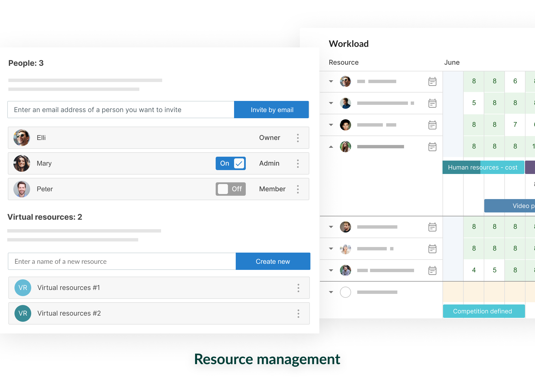Viewport: 535px width, 392px height.
Task: Enable Peter's Off toggle
Action: pyautogui.click(x=231, y=189)
